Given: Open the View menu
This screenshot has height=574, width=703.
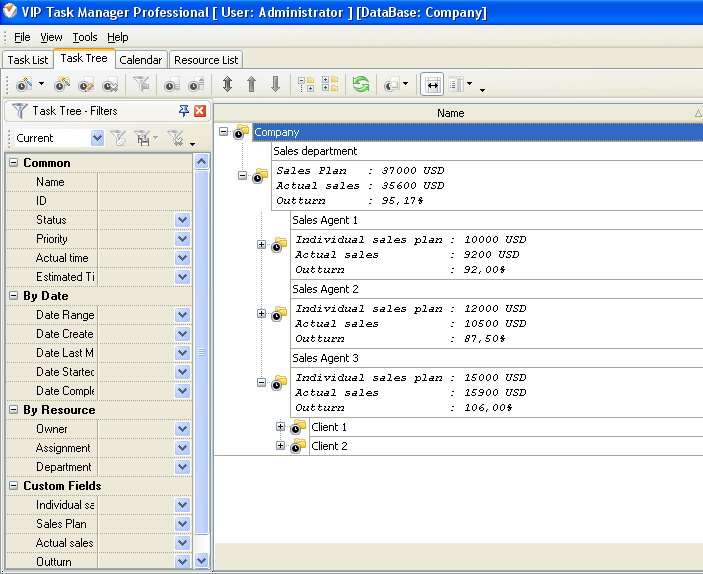Looking at the screenshot, I should pyautogui.click(x=51, y=37).
